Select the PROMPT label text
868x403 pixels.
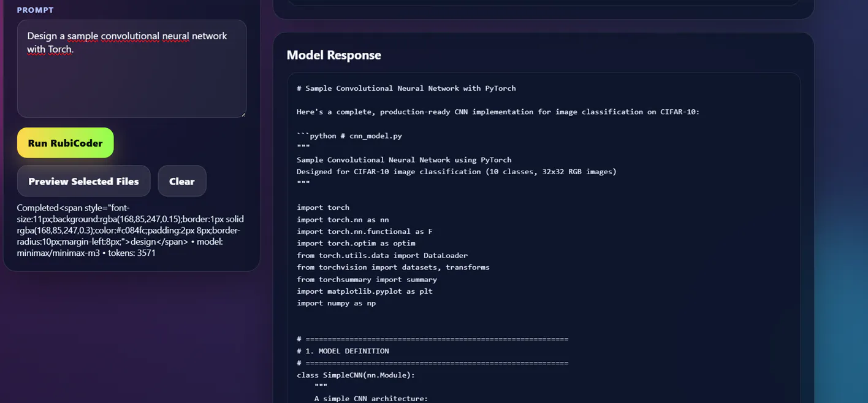(35, 10)
